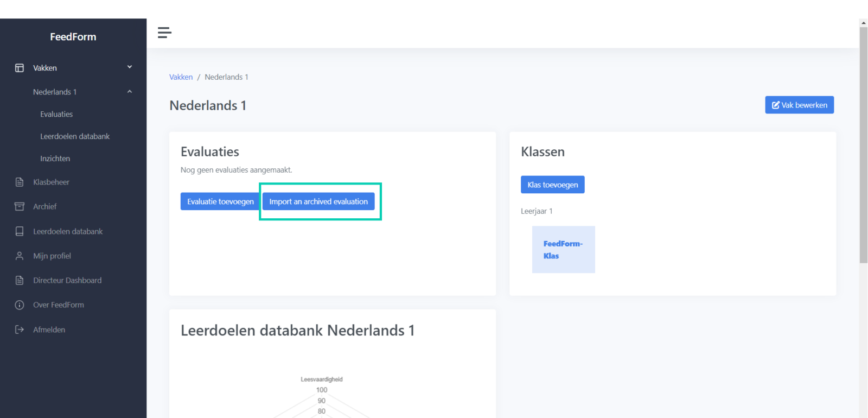Viewport: 868px width, 418px height.
Task: Click the Evaluatie toevoegen button
Action: pos(220,201)
